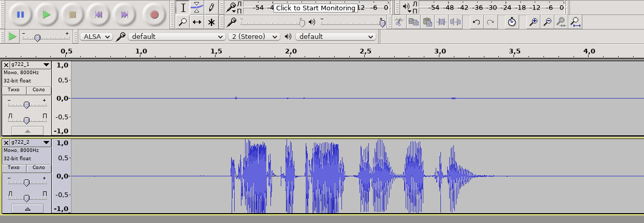Image resolution: width=644 pixels, height=223 pixels.
Task: Adjust the playback speed slider
Action: (x=46, y=37)
